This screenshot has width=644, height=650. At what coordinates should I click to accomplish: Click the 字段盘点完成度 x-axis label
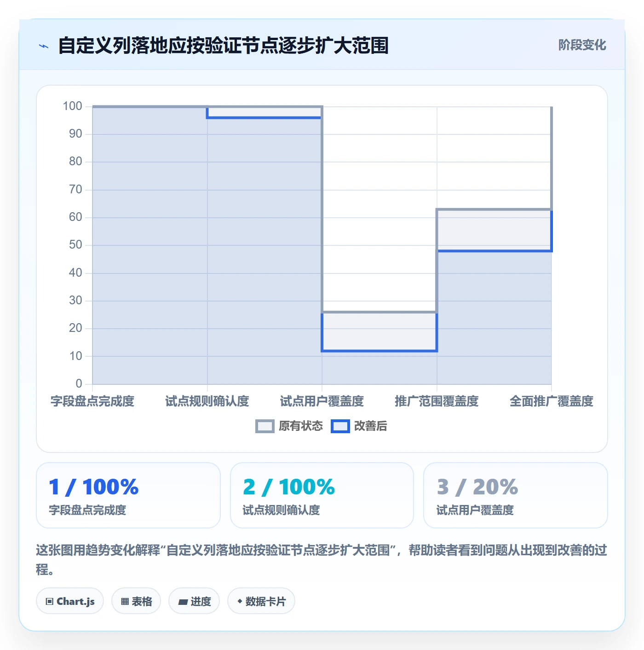pyautogui.click(x=92, y=401)
